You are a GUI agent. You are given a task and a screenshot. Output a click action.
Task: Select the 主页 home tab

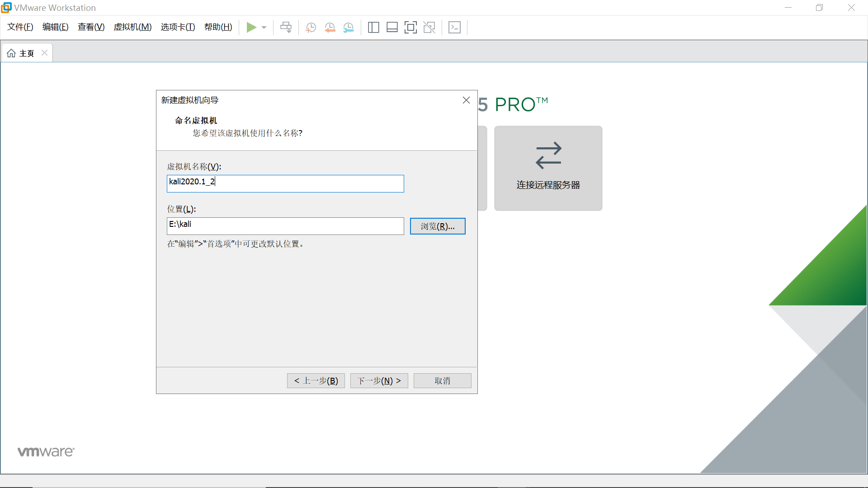click(22, 53)
